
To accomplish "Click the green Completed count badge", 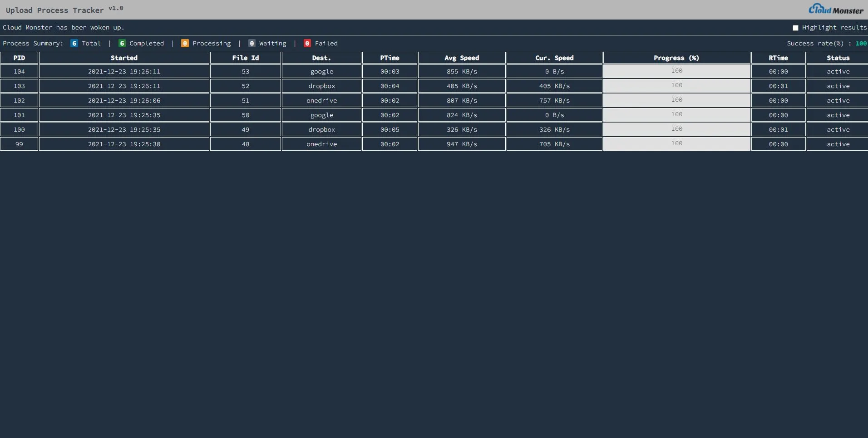I will [x=122, y=43].
